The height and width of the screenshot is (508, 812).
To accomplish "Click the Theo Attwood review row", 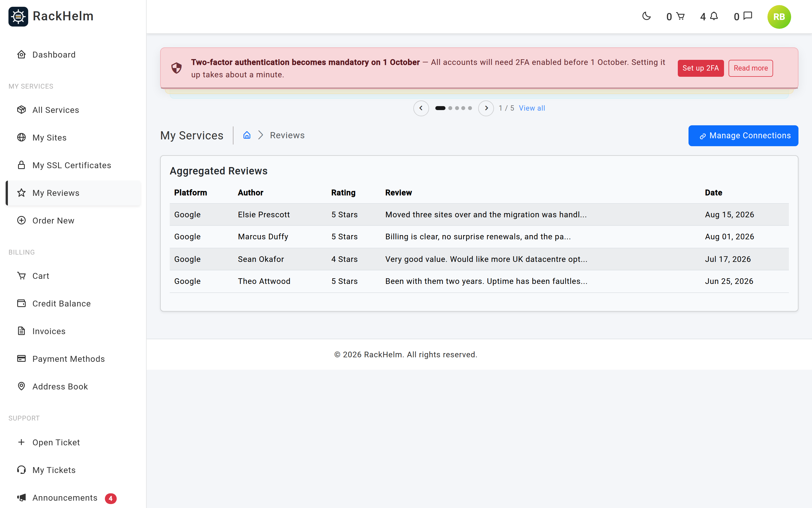I will pyautogui.click(x=479, y=281).
